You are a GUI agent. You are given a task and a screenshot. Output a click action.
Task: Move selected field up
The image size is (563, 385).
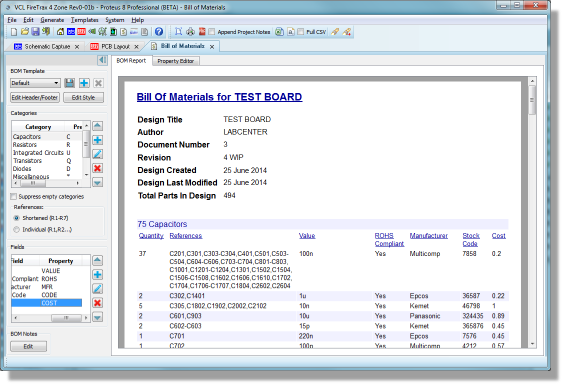tap(97, 260)
